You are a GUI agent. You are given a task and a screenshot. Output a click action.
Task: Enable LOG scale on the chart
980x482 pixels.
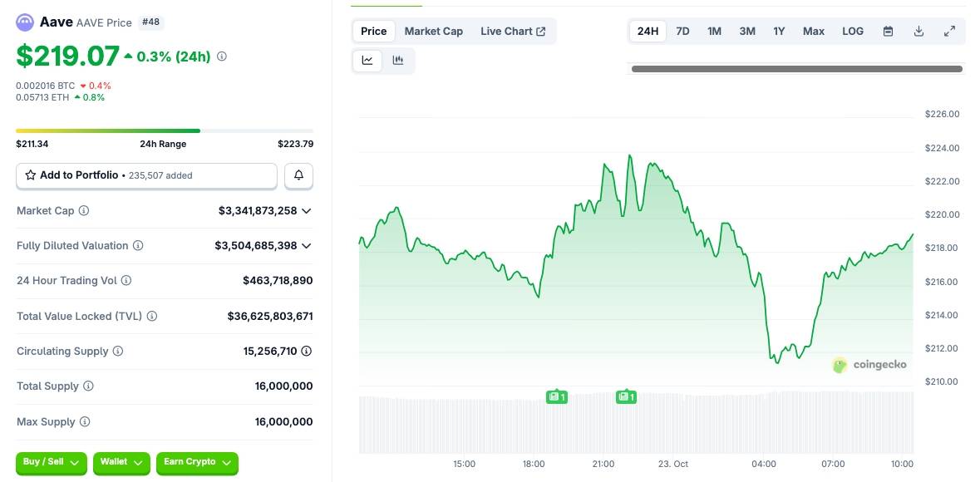(x=853, y=31)
